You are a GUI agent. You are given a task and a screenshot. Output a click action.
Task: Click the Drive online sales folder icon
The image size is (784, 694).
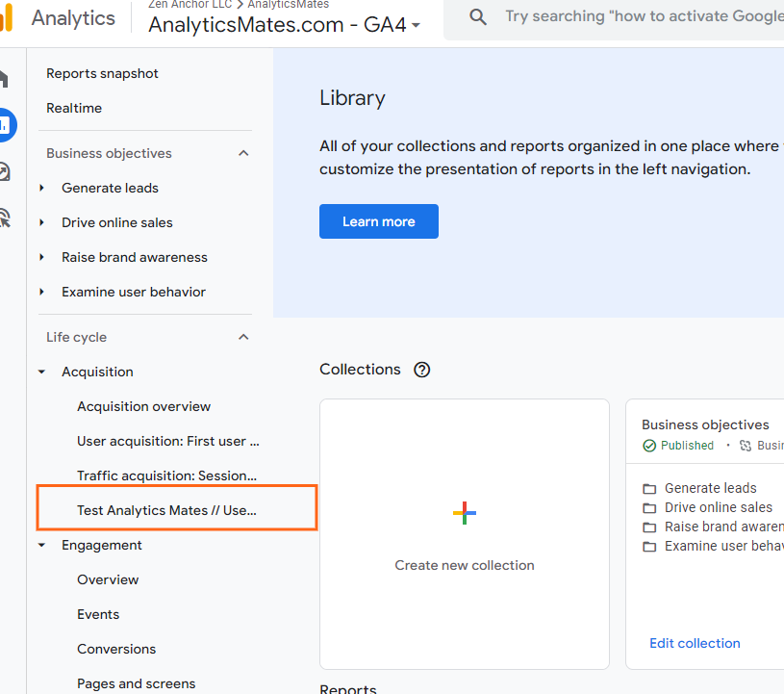pyautogui.click(x=649, y=508)
